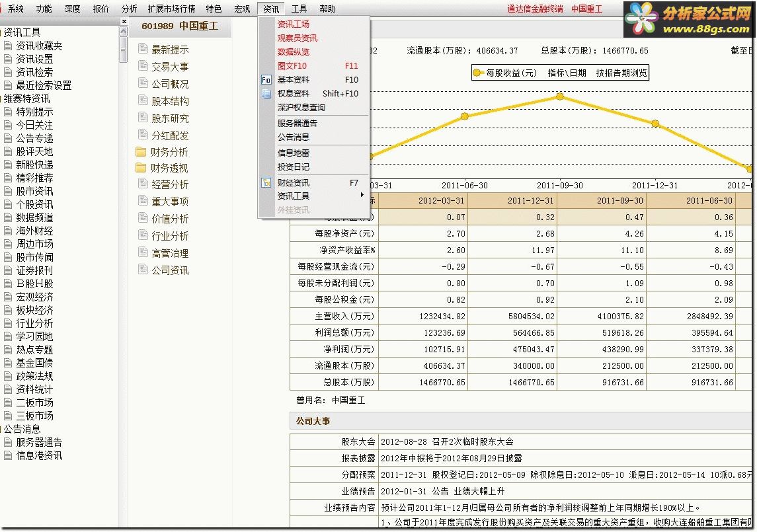Image resolution: width=757 pixels, height=532 pixels.
Task: Click the document icon next to 股本结构
Action: coord(142,100)
